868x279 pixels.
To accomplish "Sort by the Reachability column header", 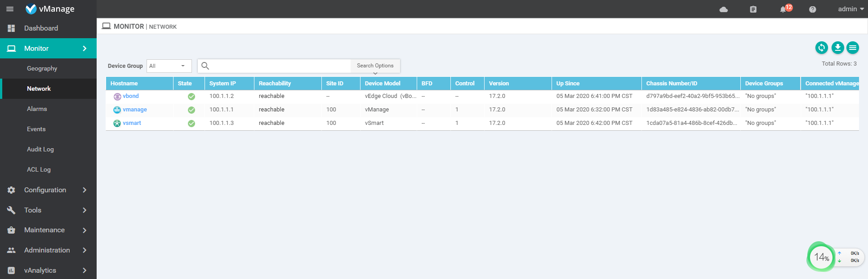I will [x=288, y=84].
